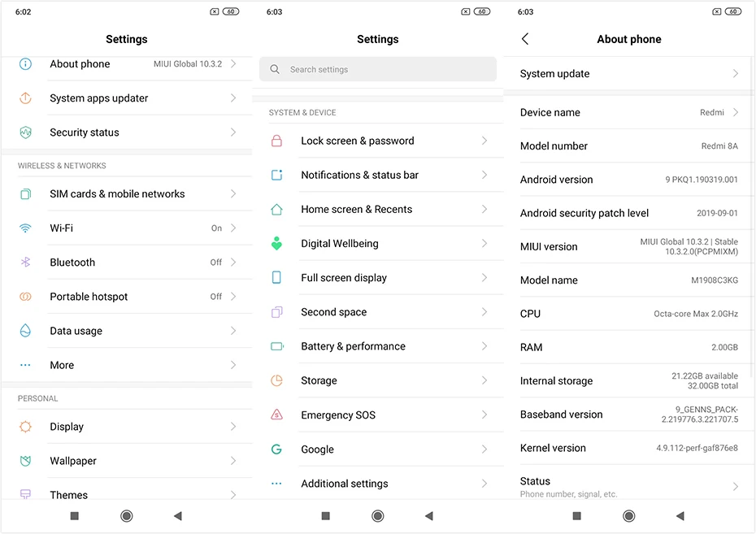Screen dimensions: 756x534
Task: Open Emergency SOS settings
Action: coord(379,415)
